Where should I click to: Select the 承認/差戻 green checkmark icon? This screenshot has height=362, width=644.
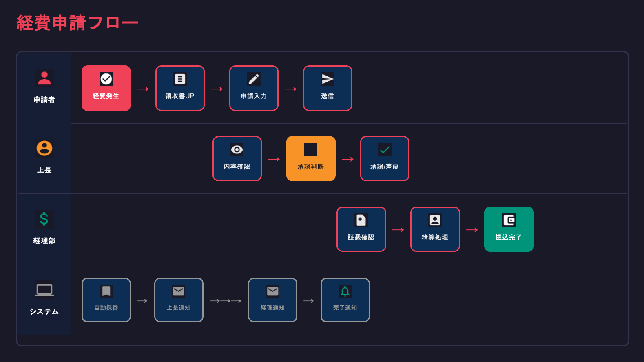[385, 150]
